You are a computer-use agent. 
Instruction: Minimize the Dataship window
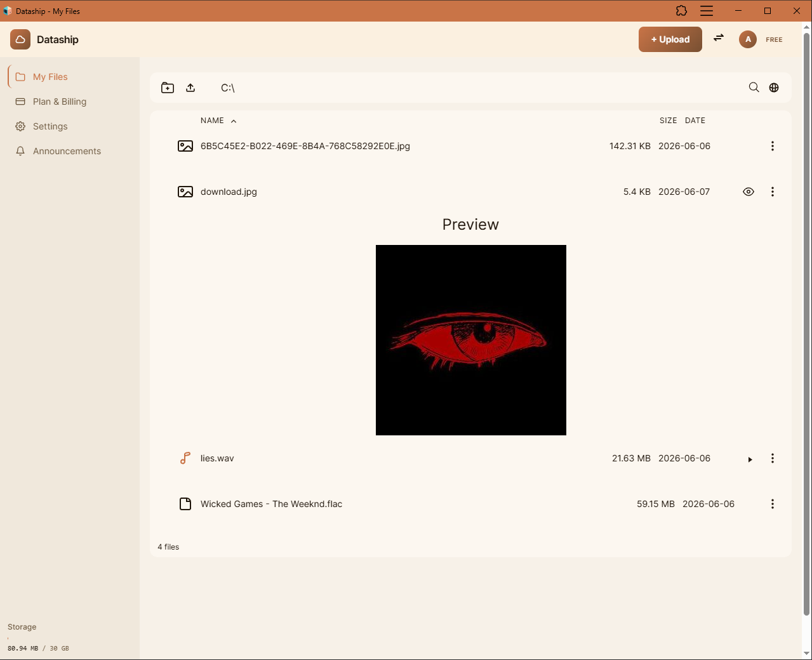[x=738, y=11]
